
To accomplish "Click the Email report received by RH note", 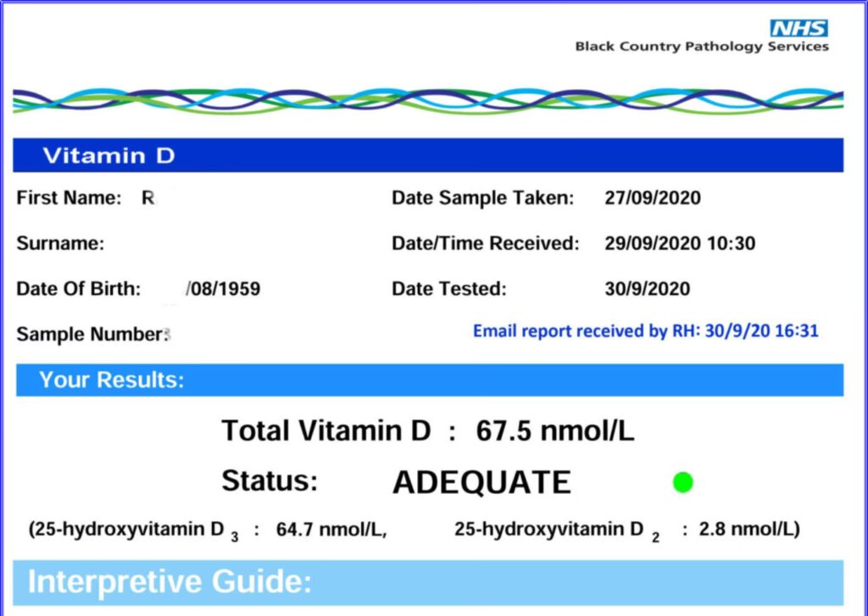I will (x=645, y=331).
